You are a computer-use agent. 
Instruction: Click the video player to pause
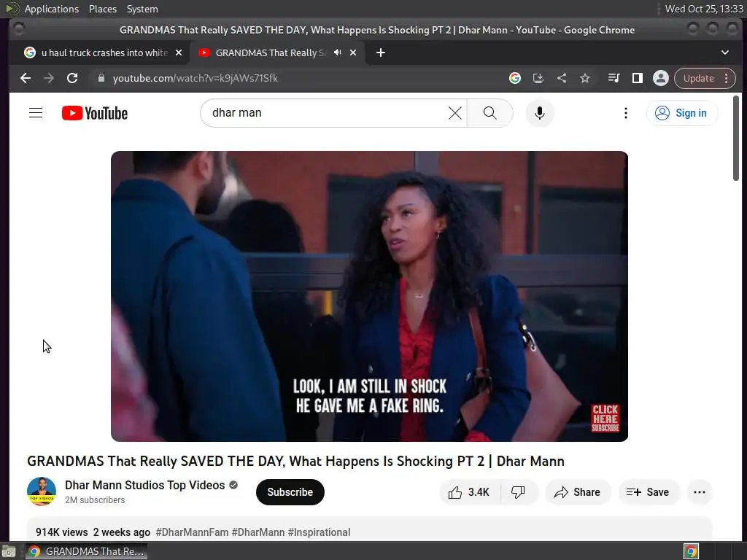pos(369,296)
